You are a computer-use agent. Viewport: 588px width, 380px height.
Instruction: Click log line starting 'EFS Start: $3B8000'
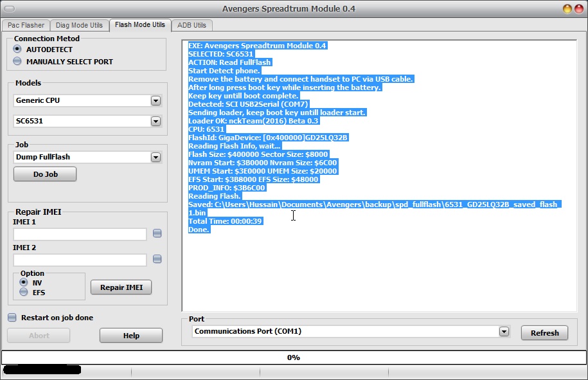coord(253,179)
